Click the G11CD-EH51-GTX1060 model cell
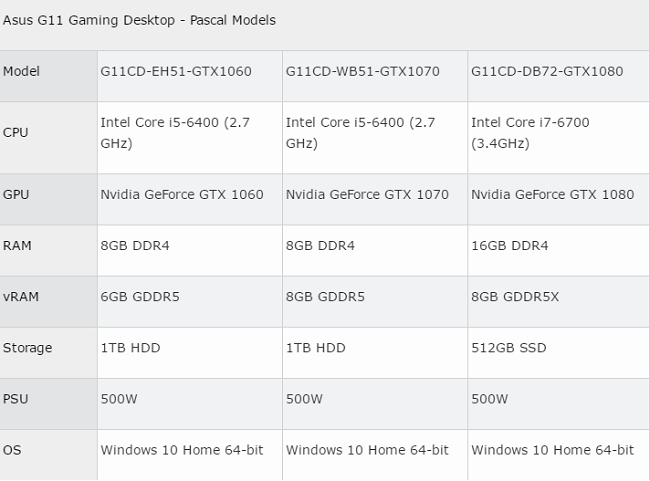 [176, 72]
